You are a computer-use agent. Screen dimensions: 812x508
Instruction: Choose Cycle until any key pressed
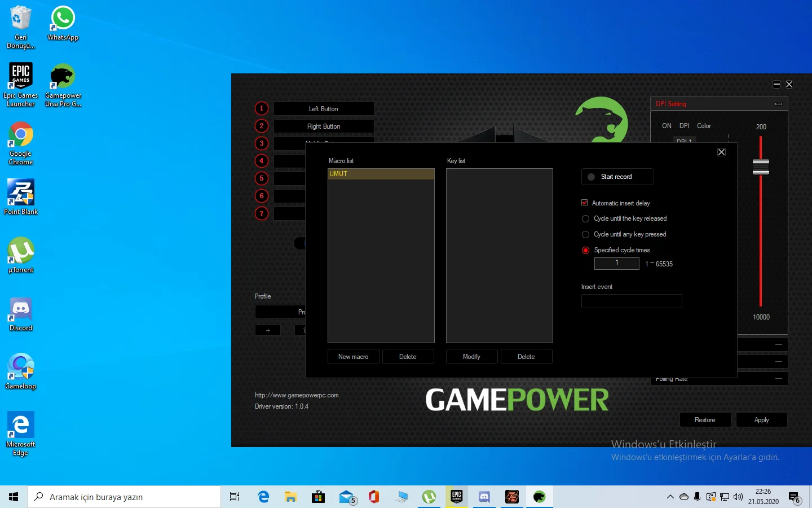585,234
